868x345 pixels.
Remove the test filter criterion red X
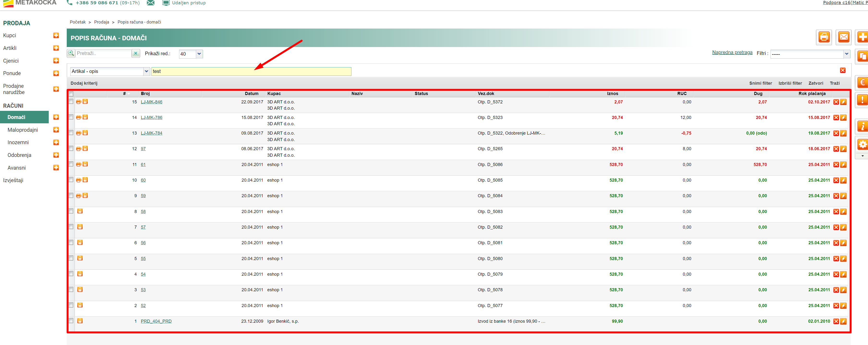coord(842,70)
